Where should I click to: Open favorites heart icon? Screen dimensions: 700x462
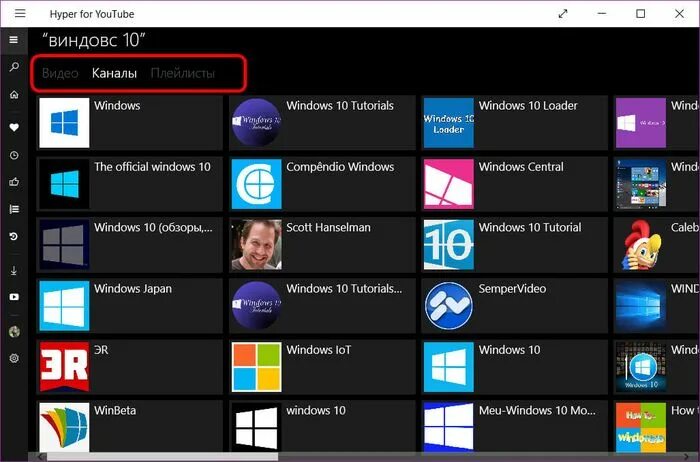click(14, 127)
